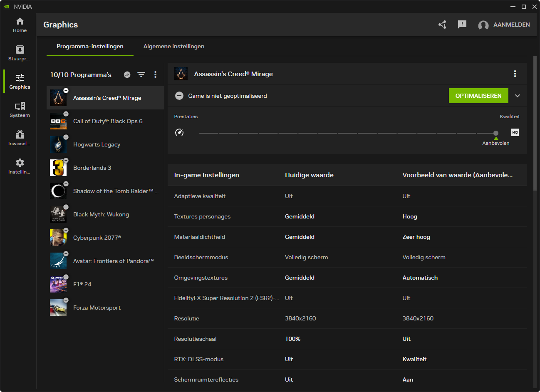540x392 pixels.
Task: Open program list three-dot menu
Action: [155, 74]
